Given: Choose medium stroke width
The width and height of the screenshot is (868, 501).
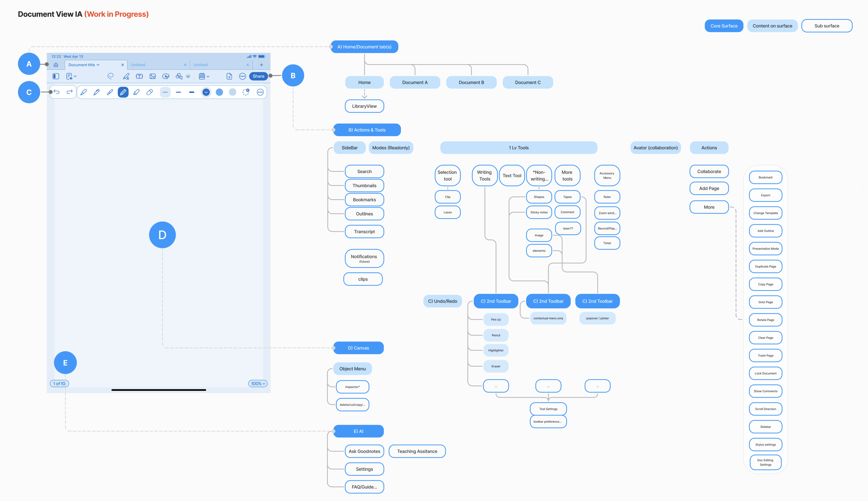Looking at the screenshot, I should 178,92.
